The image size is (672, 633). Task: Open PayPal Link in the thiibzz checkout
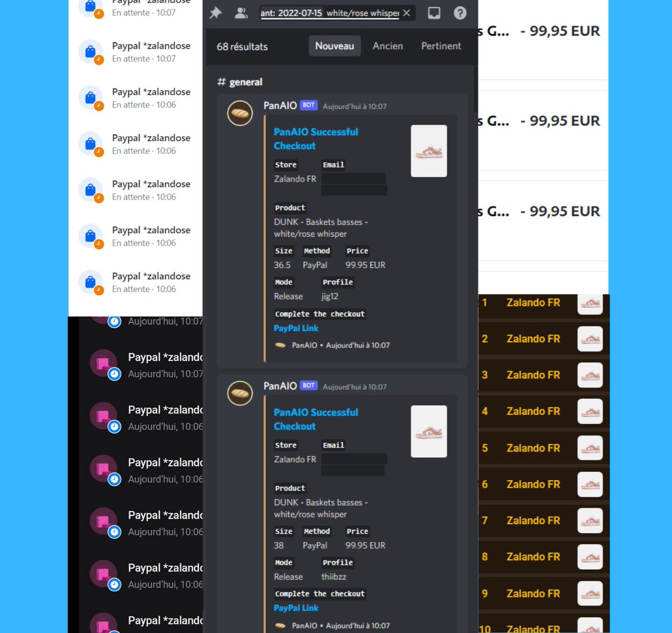(x=296, y=608)
